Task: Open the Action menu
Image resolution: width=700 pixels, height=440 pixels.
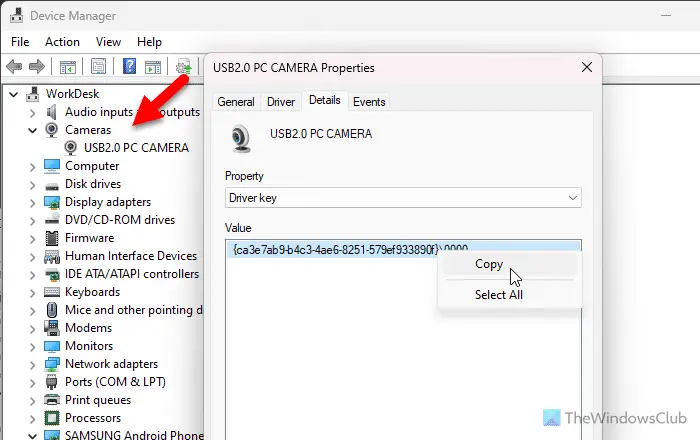Action: point(62,42)
